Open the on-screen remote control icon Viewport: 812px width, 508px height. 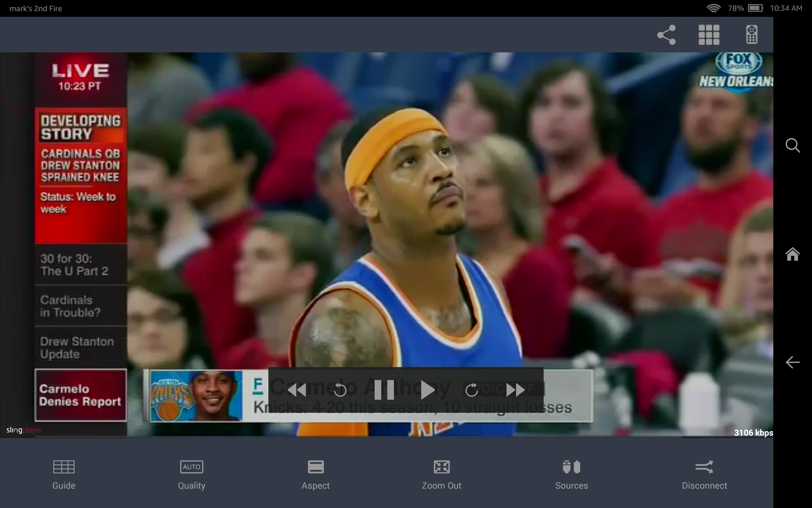pyautogui.click(x=752, y=35)
